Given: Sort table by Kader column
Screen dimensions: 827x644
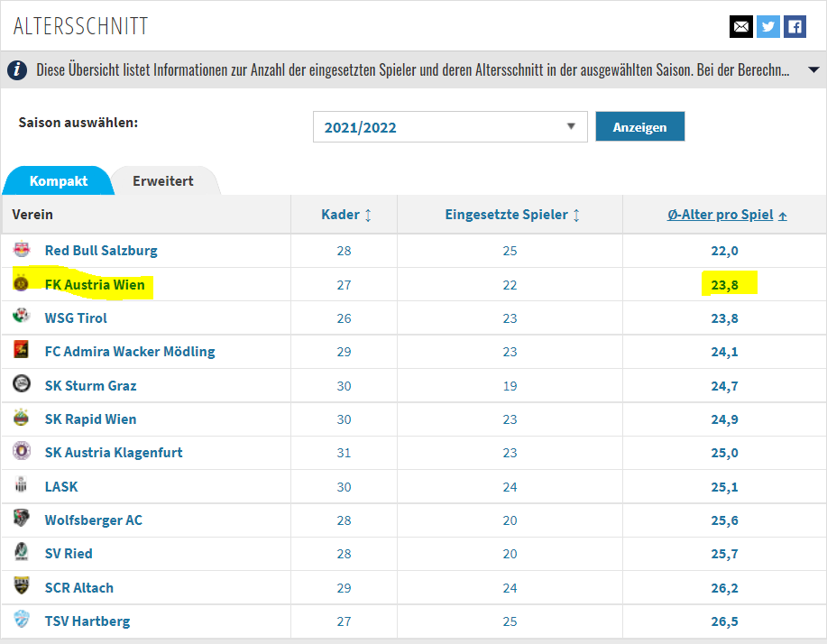Looking at the screenshot, I should point(346,215).
